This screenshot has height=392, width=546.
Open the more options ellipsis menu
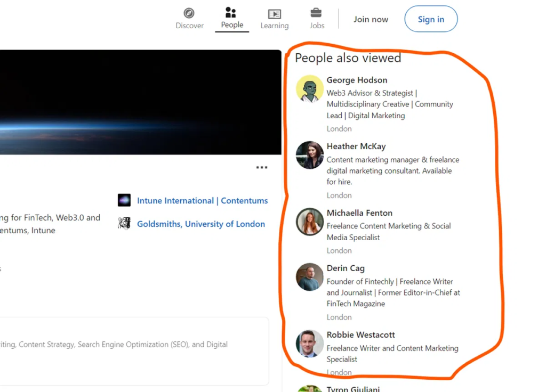(261, 167)
